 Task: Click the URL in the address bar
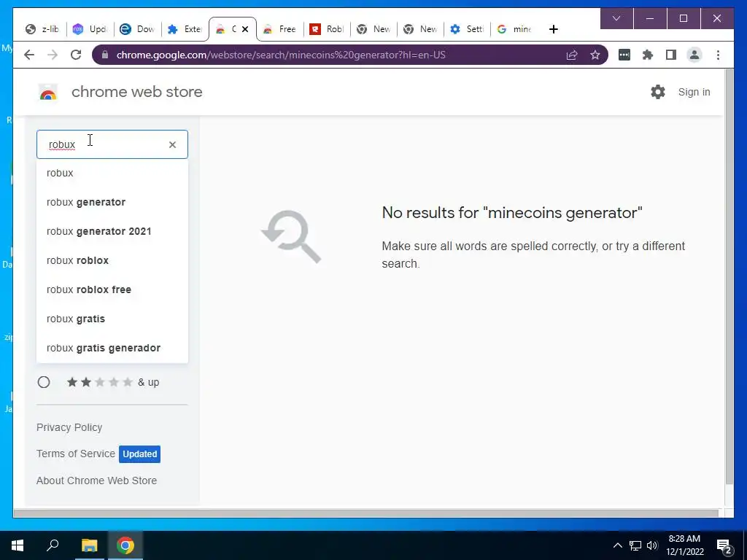point(281,55)
